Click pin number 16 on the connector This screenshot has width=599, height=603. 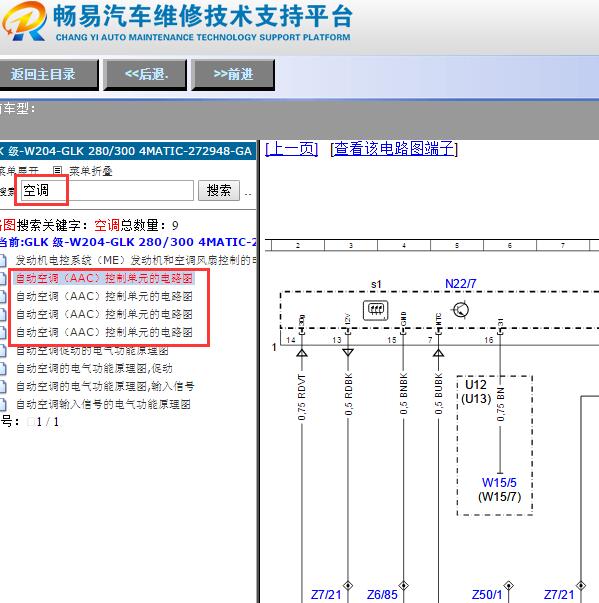[489, 340]
